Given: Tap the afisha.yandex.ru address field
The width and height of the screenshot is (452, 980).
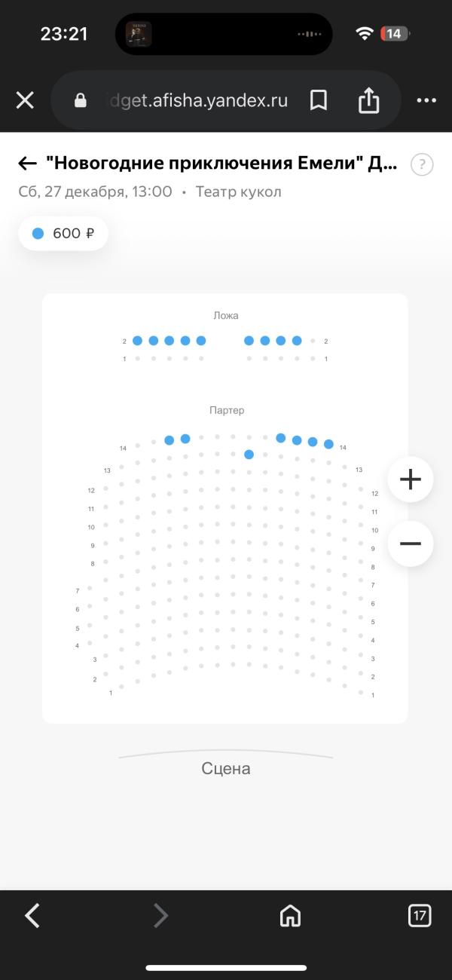Looking at the screenshot, I should (197, 100).
